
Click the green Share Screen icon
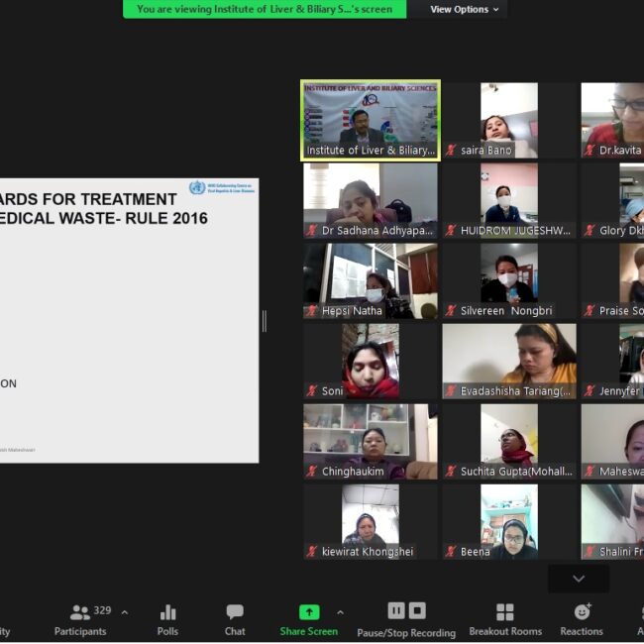coord(309,612)
